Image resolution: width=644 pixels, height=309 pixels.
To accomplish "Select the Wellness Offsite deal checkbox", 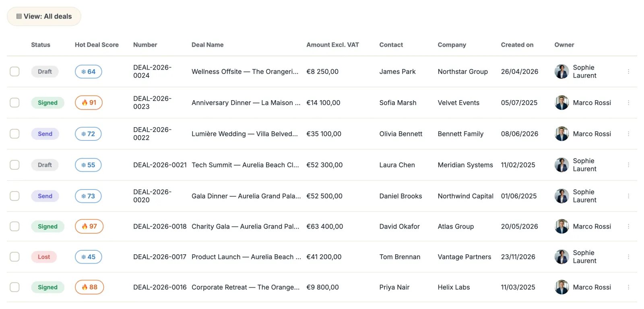I will tap(14, 72).
